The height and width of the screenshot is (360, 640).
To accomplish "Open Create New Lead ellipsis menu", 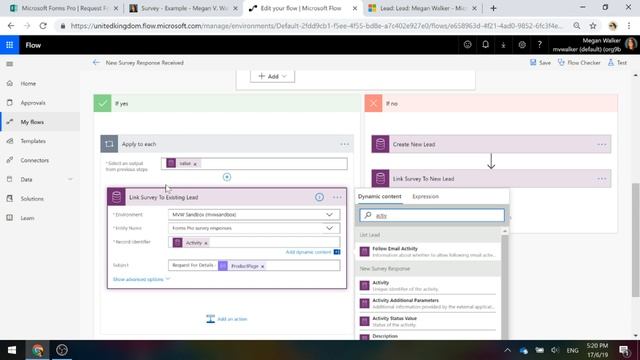I will click(601, 144).
